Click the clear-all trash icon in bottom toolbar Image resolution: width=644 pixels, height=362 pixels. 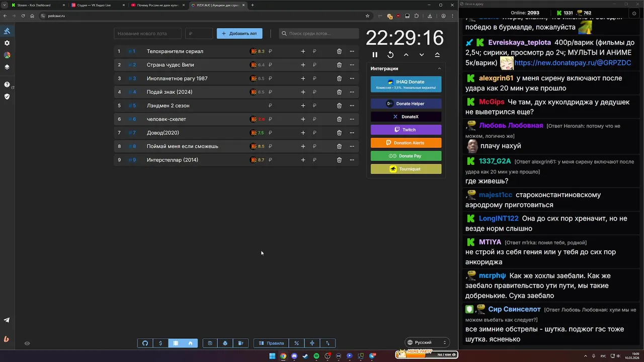[x=240, y=343]
